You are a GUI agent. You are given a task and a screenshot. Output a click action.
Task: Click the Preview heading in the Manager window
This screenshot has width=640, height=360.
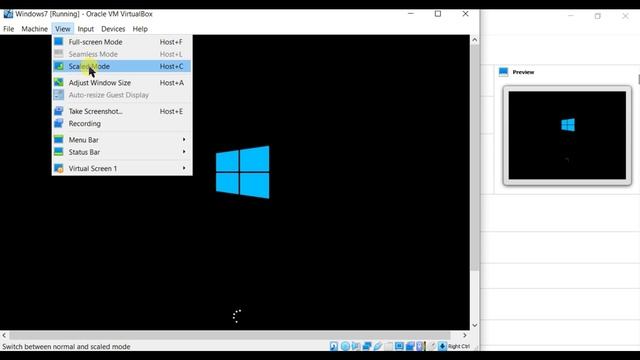(523, 72)
